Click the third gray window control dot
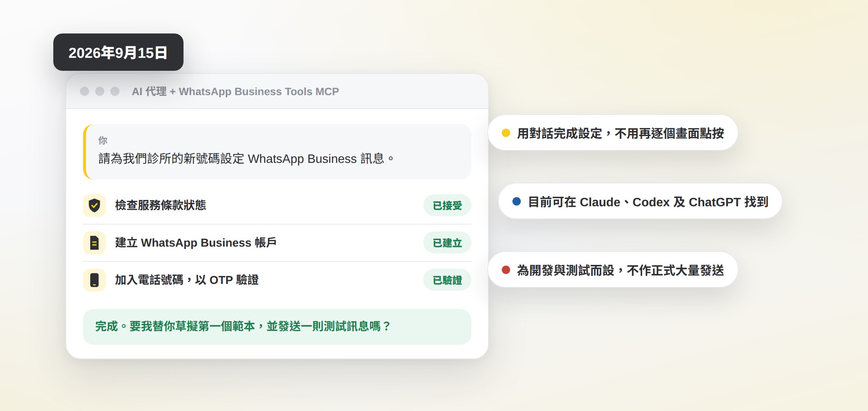868x411 pixels. coord(115,91)
